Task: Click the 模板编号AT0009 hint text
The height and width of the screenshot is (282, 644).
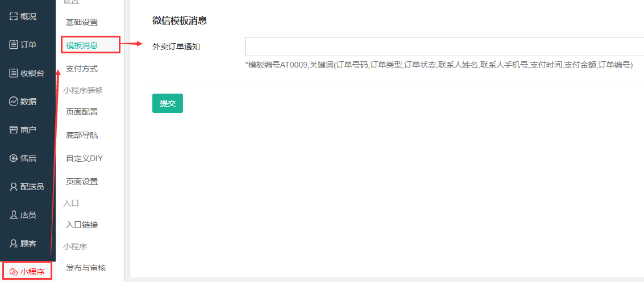Action: 439,65
